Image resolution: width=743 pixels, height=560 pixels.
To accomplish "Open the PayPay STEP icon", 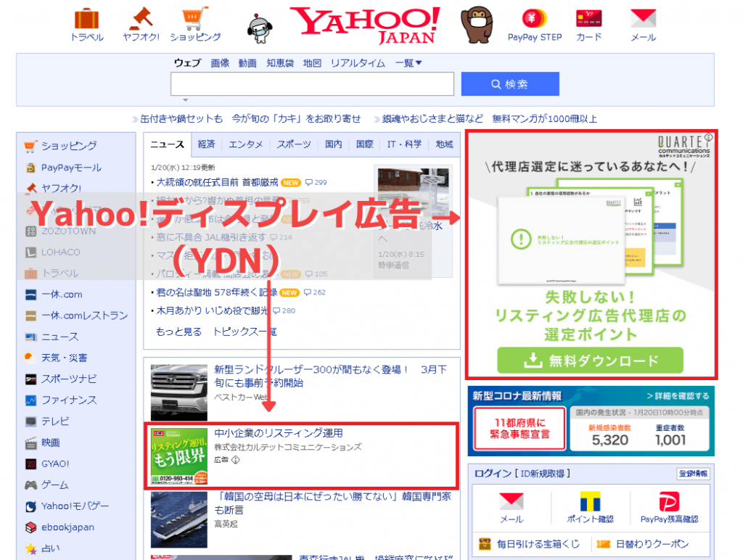I will pyautogui.click(x=535, y=19).
